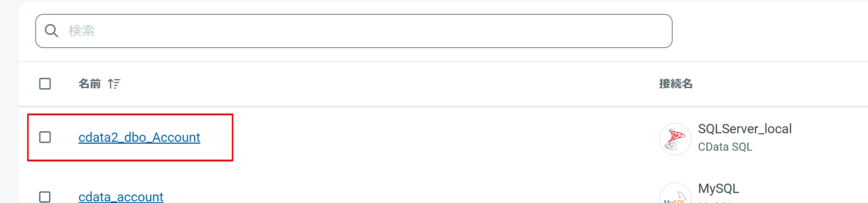Sort by the 名前 column header

tap(90, 84)
